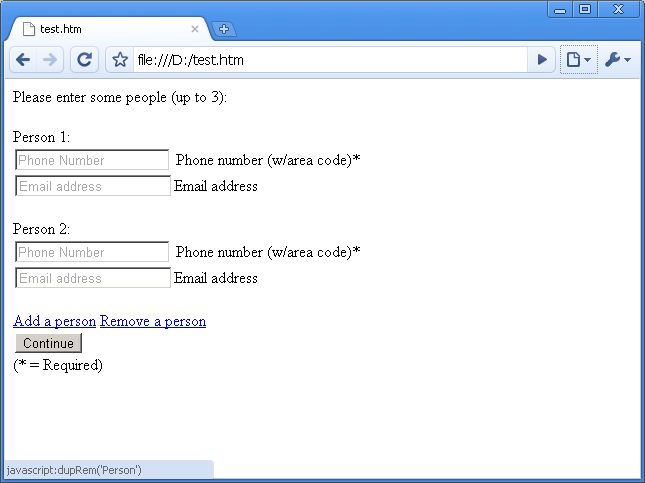Focus Person 2 Phone Number field
This screenshot has height=483, width=645.
(92, 252)
